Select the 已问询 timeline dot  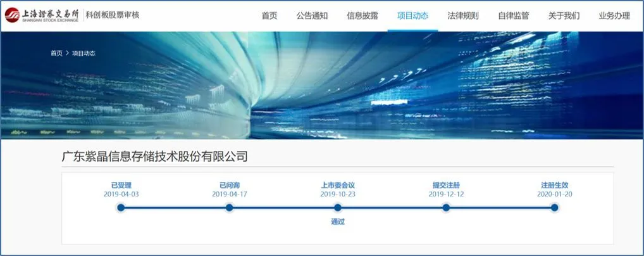pos(229,208)
